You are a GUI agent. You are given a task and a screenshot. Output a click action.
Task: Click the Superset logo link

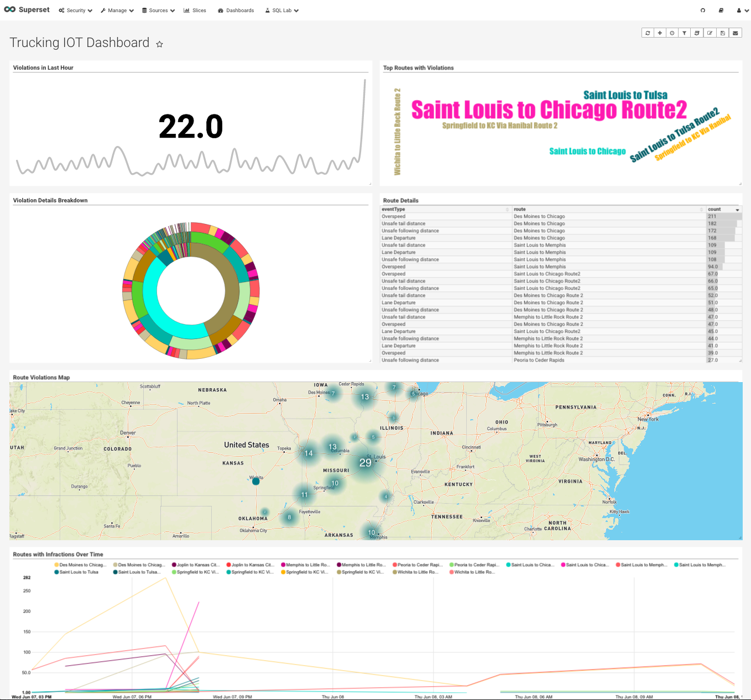27,10
